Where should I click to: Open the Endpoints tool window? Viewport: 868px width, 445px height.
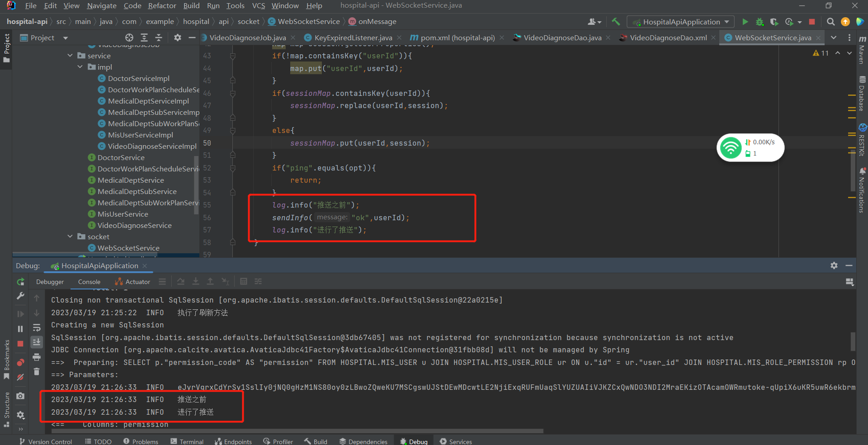tap(233, 441)
